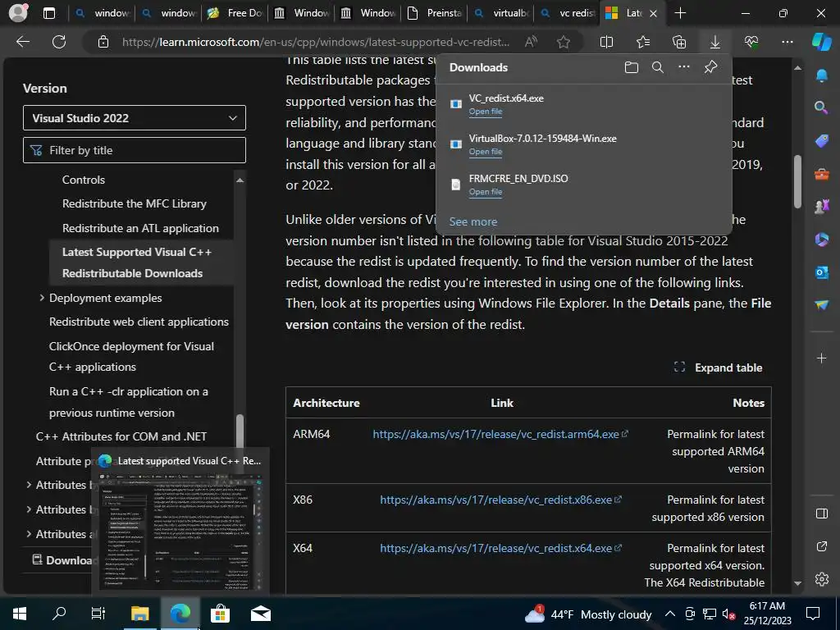Open the weather widget 44°F Mostly cloudy
The image size is (840, 630).
[587, 614]
